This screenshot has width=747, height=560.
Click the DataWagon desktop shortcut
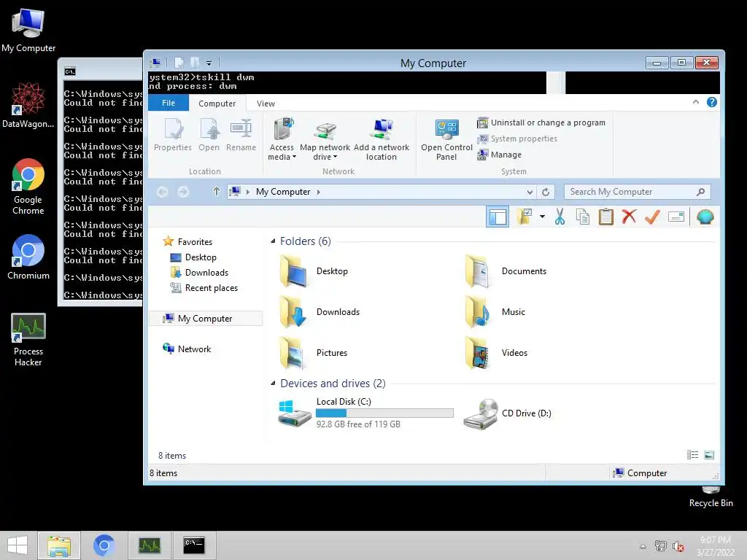(28, 105)
